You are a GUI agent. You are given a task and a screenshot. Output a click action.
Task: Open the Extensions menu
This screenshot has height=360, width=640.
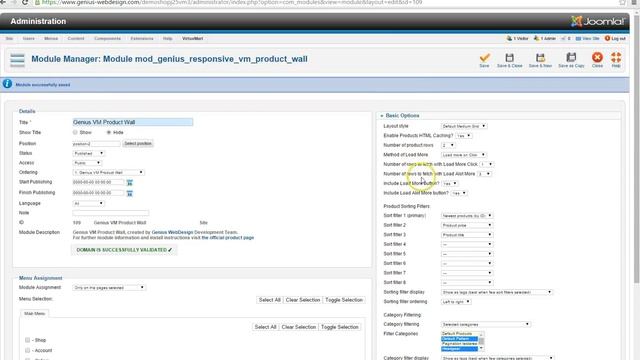tap(142, 38)
